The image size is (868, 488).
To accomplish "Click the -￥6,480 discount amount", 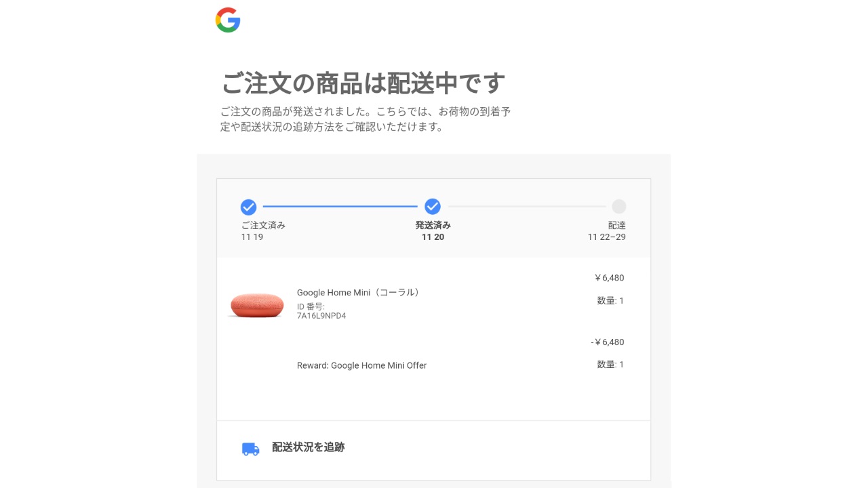I will (607, 342).
